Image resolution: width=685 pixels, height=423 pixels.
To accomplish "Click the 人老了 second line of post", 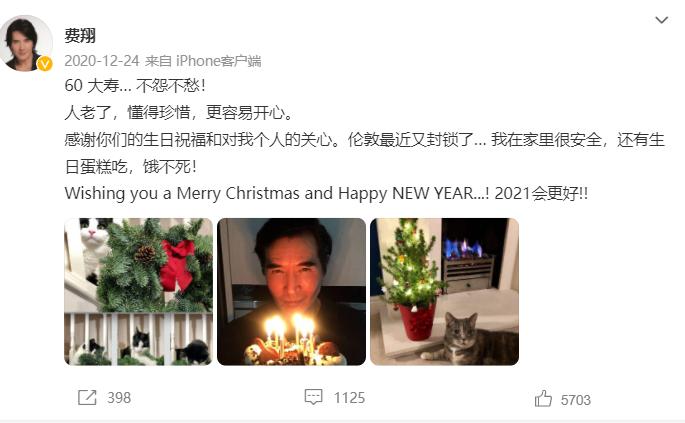I will (x=179, y=112).
